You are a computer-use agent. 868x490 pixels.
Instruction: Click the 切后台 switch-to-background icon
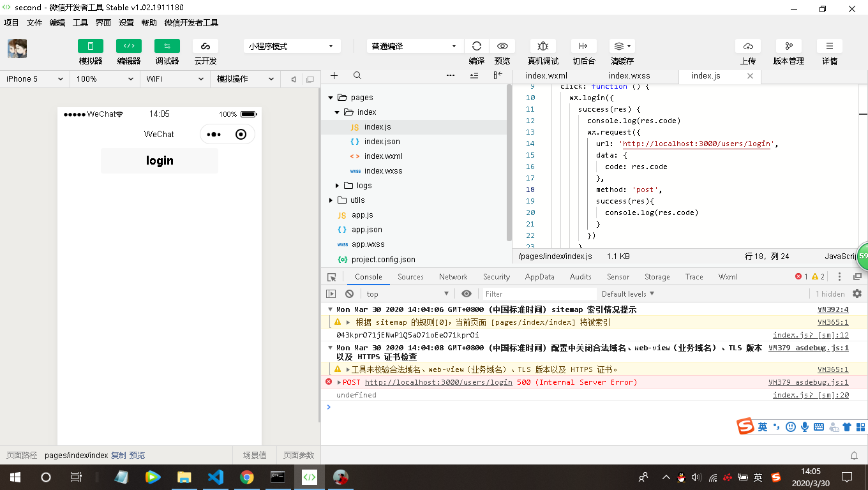pos(583,46)
